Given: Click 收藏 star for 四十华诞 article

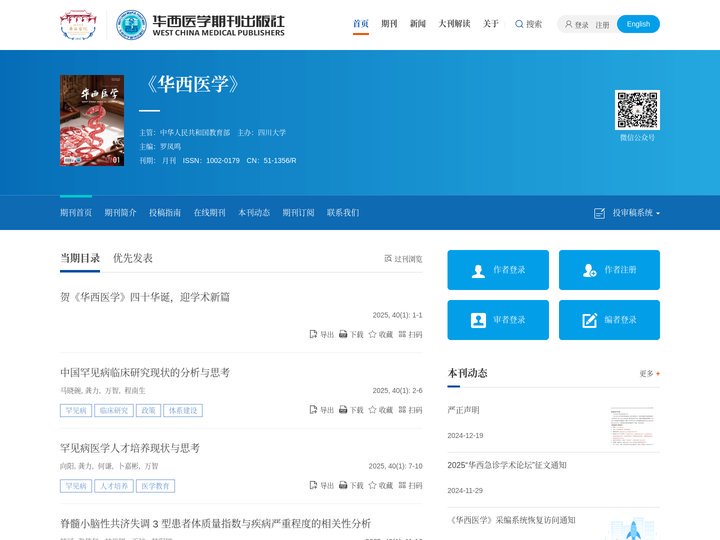Looking at the screenshot, I should 372,334.
